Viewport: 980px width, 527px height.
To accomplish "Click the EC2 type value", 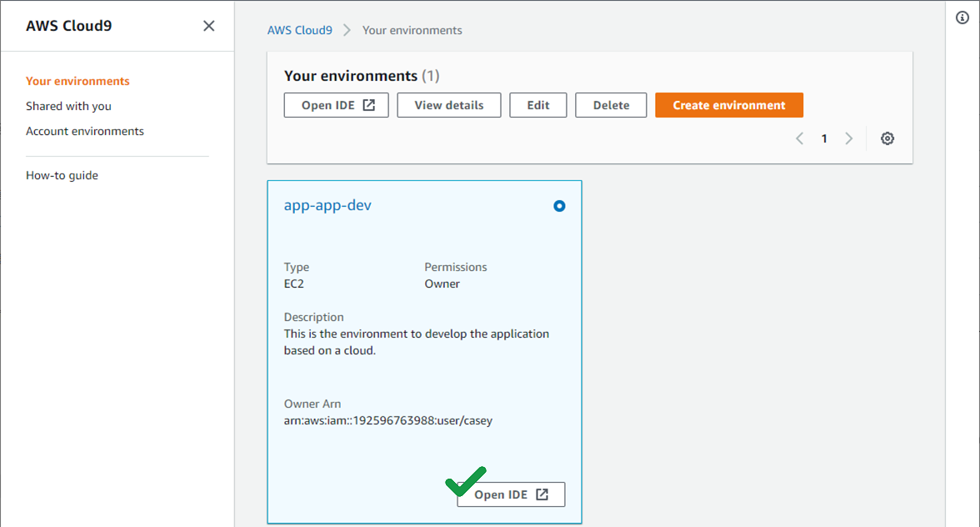I will click(x=293, y=284).
